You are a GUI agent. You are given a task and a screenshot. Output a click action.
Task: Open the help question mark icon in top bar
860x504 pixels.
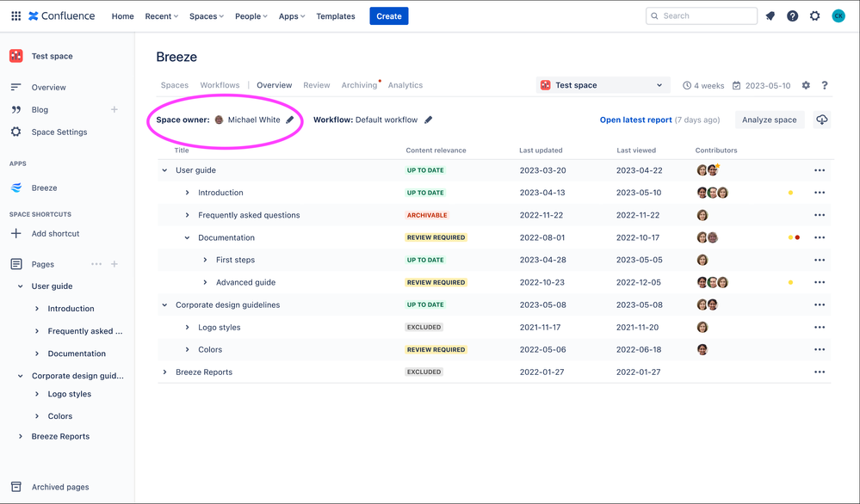pyautogui.click(x=793, y=15)
